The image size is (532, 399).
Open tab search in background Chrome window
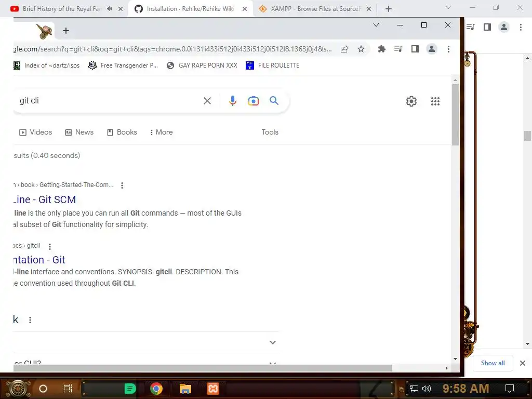[448, 7]
